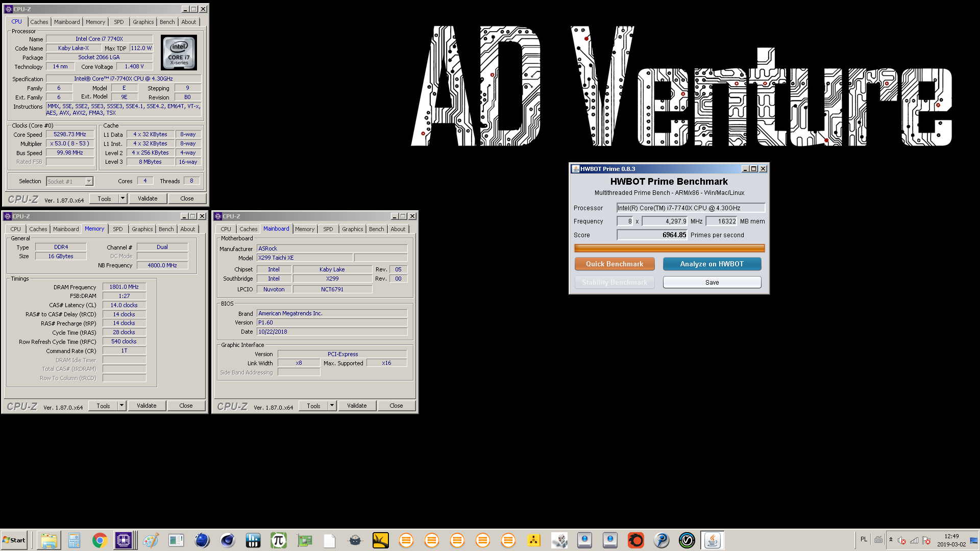Open the Paint palette taskbar icon

[x=151, y=540]
